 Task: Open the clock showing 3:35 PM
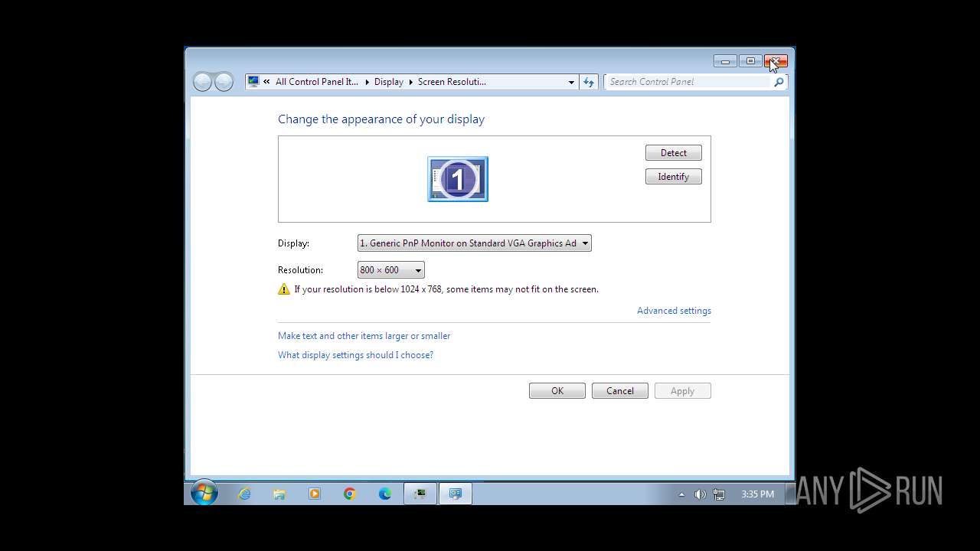click(x=758, y=494)
